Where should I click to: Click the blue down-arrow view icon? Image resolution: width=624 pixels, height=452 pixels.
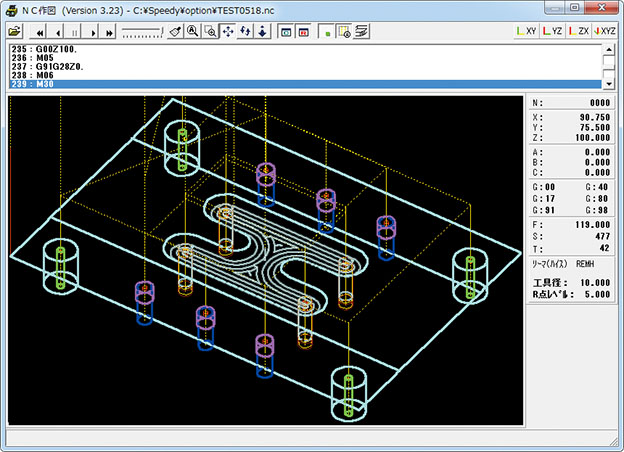[x=262, y=31]
